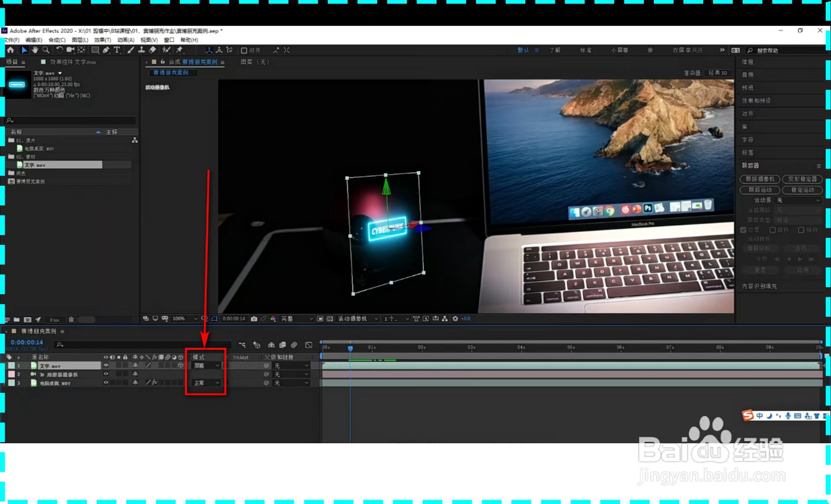831x504 pixels.
Task: Open the 图层(L) menu
Action: [80, 40]
